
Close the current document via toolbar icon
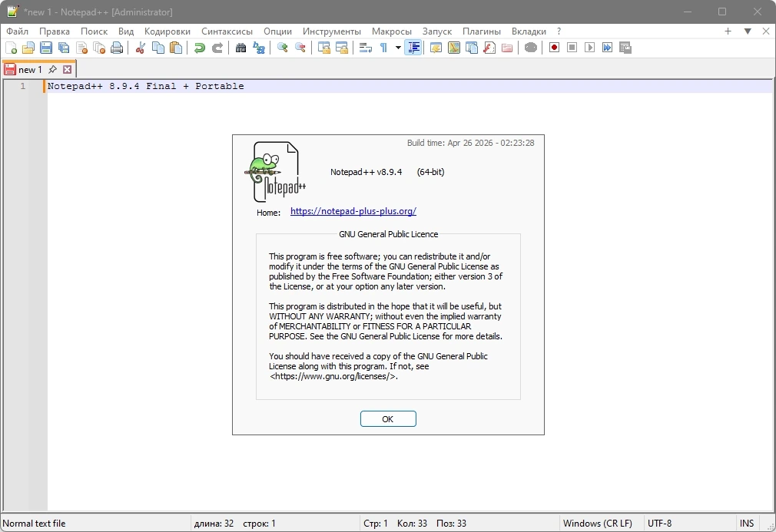click(81, 48)
